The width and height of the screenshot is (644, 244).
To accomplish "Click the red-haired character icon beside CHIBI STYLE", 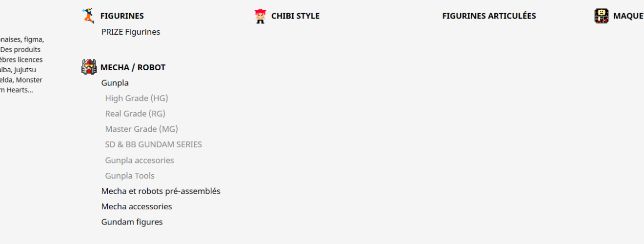I will click(261, 16).
